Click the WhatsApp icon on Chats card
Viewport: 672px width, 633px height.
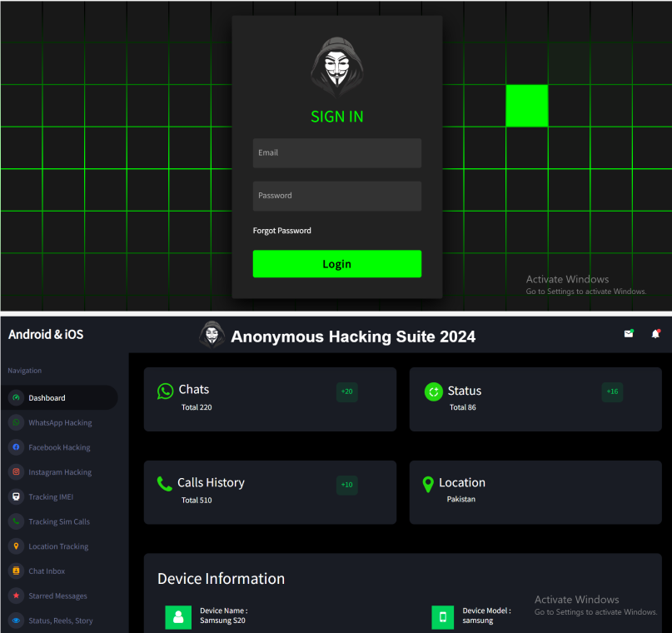166,391
